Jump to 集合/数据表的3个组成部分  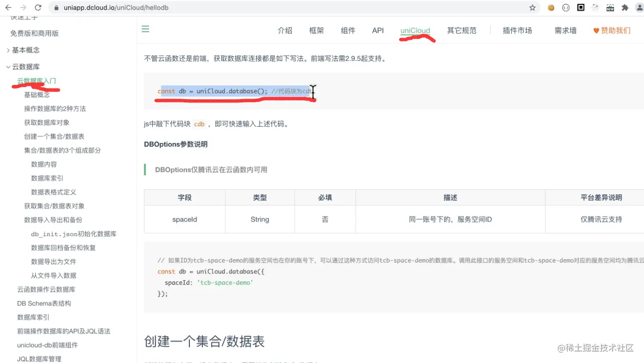pyautogui.click(x=62, y=150)
